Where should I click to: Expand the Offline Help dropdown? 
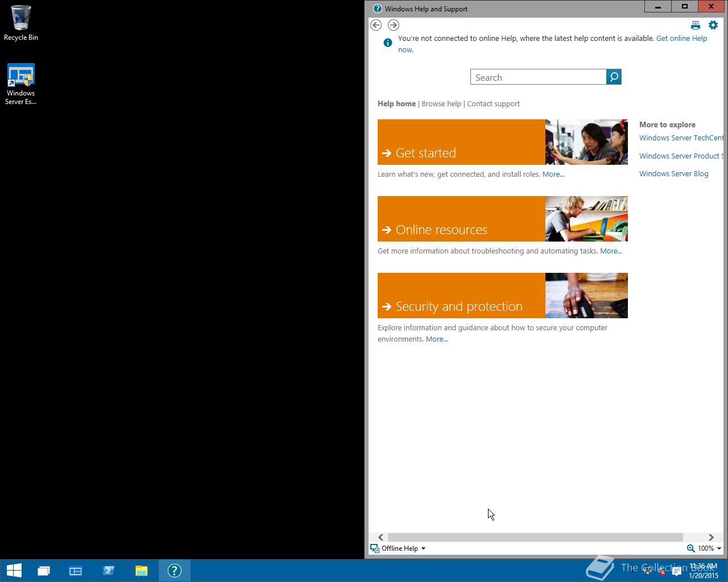click(x=398, y=548)
